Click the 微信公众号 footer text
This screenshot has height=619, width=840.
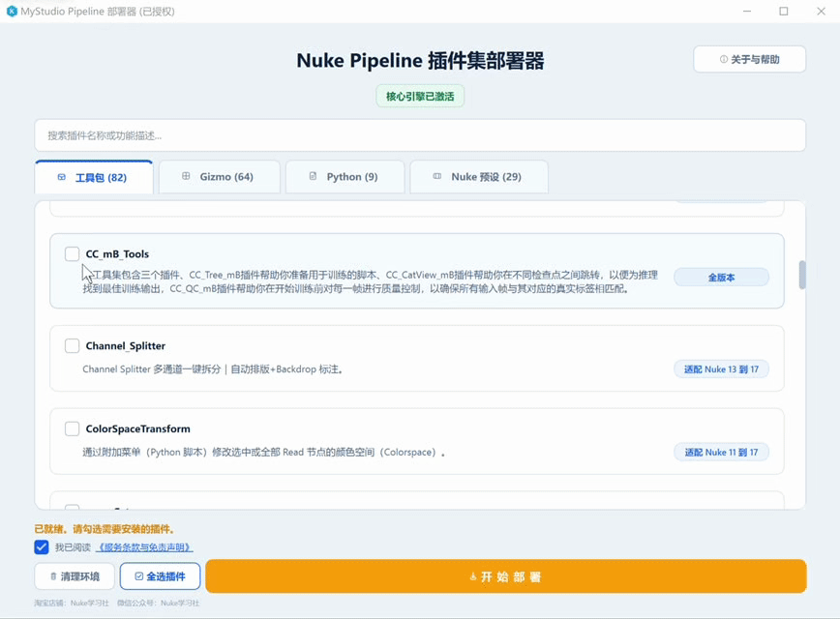tap(158, 603)
